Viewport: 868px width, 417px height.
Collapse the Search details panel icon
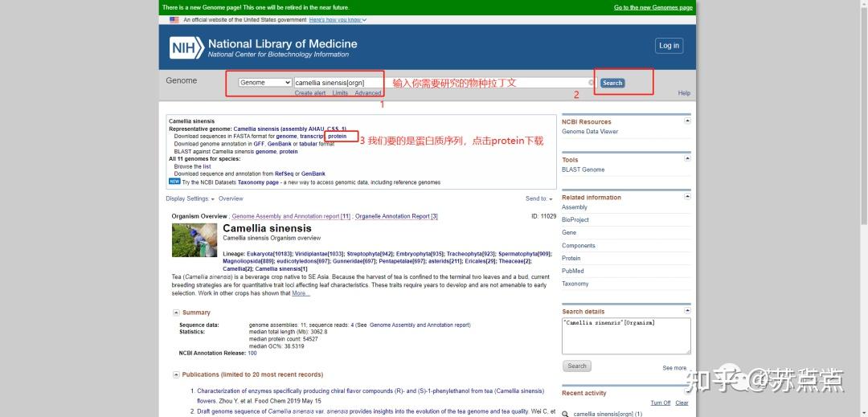pos(687,310)
